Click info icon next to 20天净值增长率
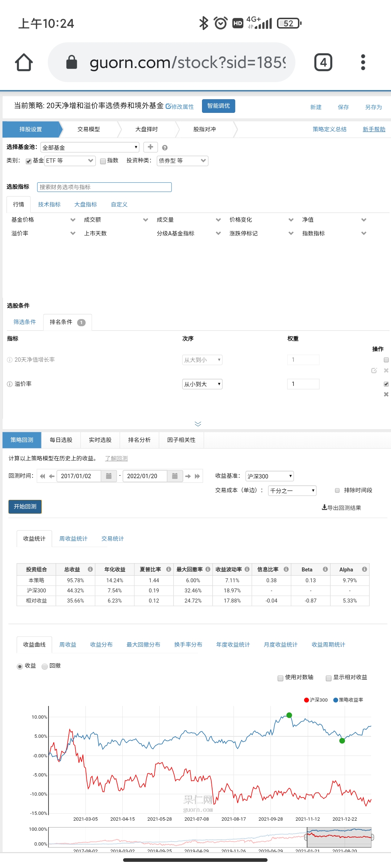391x868 pixels. pos(10,360)
